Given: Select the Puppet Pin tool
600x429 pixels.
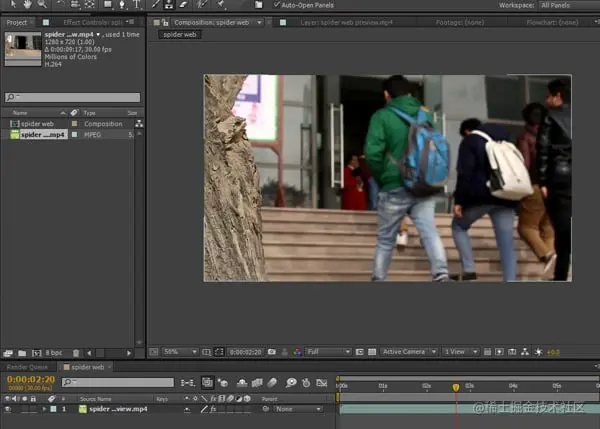Looking at the screenshot, I should click(x=221, y=4).
